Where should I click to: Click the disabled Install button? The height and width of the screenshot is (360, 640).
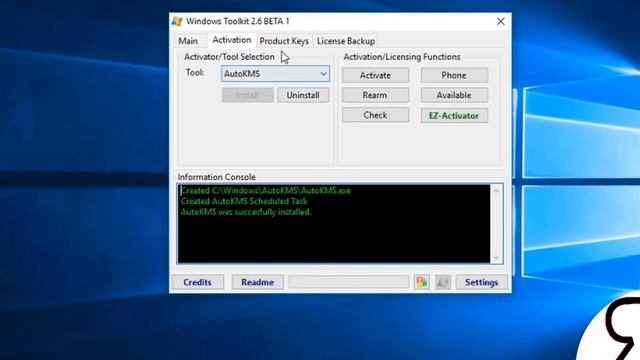247,95
